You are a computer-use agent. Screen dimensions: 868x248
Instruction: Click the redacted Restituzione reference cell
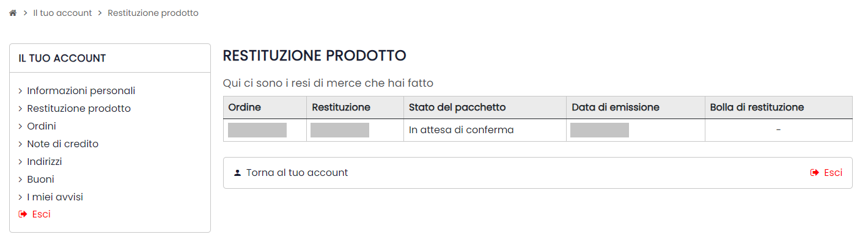pos(340,130)
